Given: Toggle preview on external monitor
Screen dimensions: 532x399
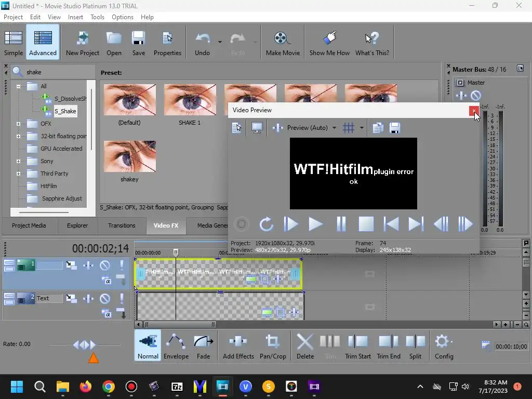Looking at the screenshot, I should 257,128.
